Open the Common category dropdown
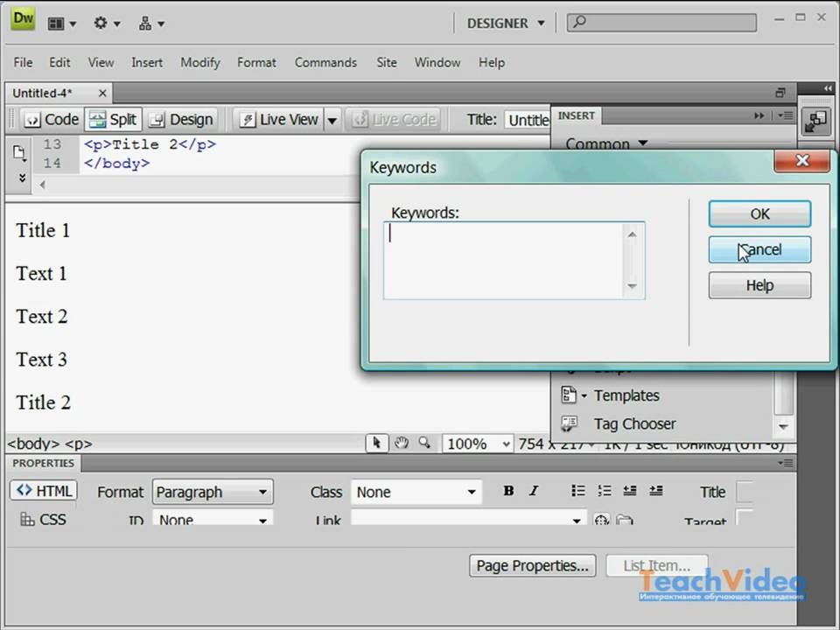840x630 pixels. coord(606,143)
